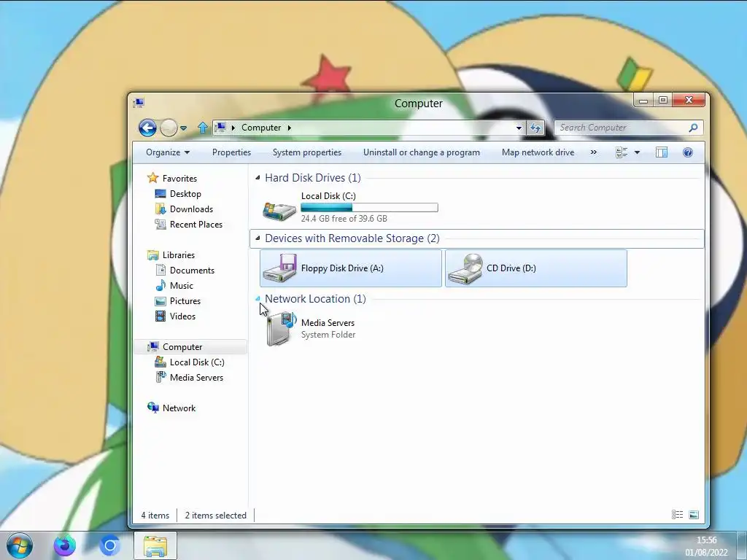The image size is (747, 560).
Task: Open the address bar history dropdown
Action: [519, 128]
